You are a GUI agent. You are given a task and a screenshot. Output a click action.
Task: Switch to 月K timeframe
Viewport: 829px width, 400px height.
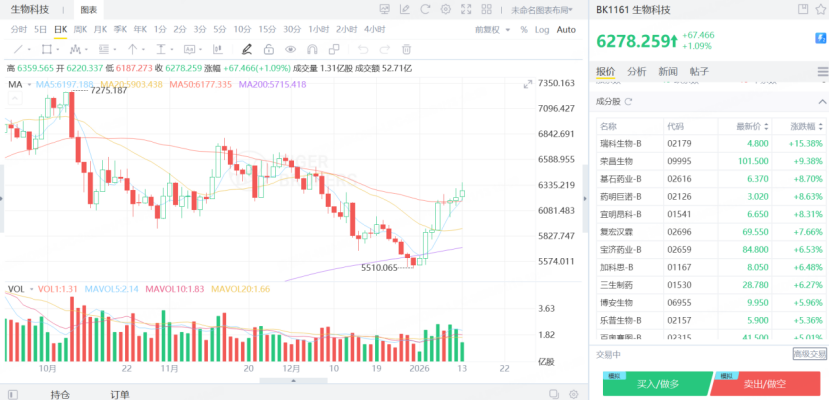pos(100,30)
